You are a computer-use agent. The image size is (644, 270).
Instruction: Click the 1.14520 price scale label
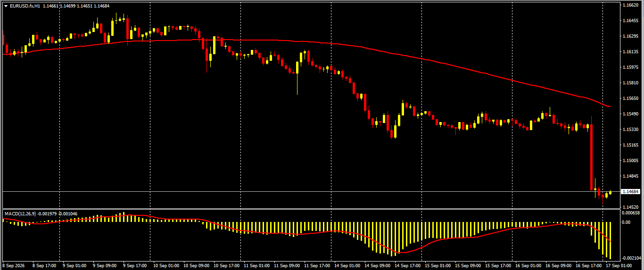coord(630,207)
